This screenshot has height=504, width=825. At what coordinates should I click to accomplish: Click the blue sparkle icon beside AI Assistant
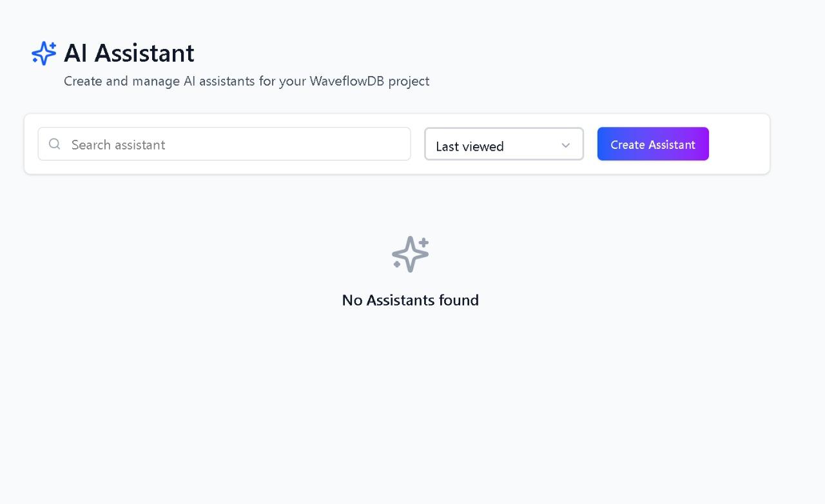pos(44,53)
